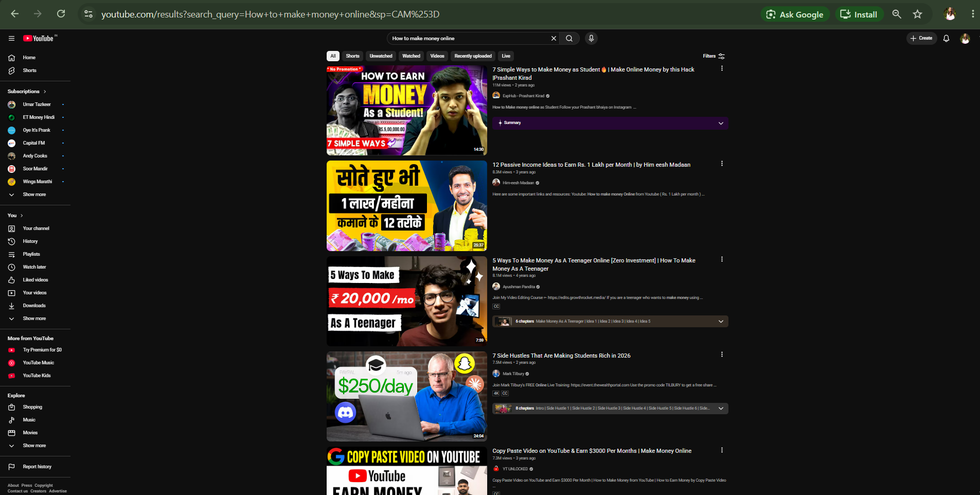Open the YouTube hamburger guide menu
The width and height of the screenshot is (980, 495).
[x=11, y=39]
